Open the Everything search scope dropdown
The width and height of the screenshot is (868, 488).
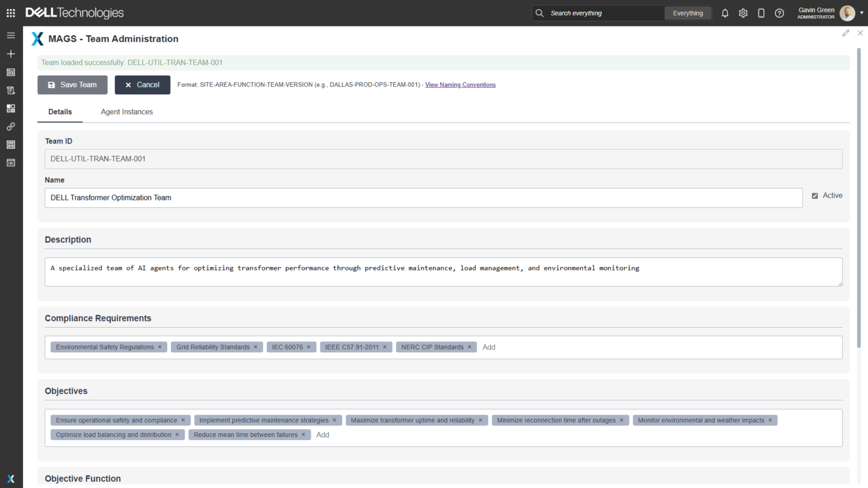click(x=688, y=13)
